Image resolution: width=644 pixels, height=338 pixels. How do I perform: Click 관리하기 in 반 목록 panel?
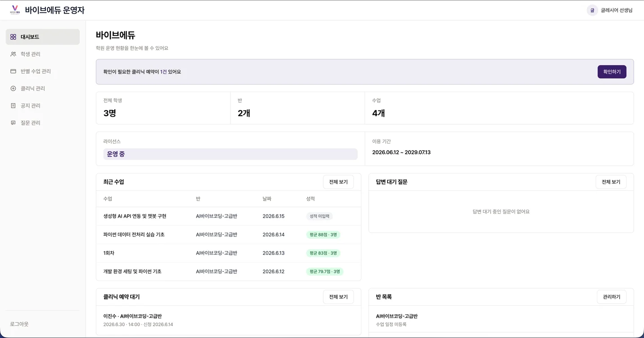click(612, 297)
